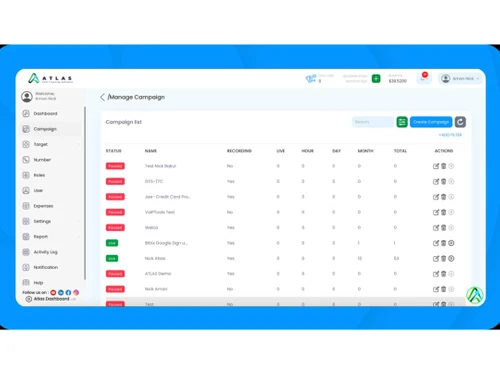Click circular action icon for Bitrix Google Sign
The height and width of the screenshot is (375, 500).
[x=451, y=243]
